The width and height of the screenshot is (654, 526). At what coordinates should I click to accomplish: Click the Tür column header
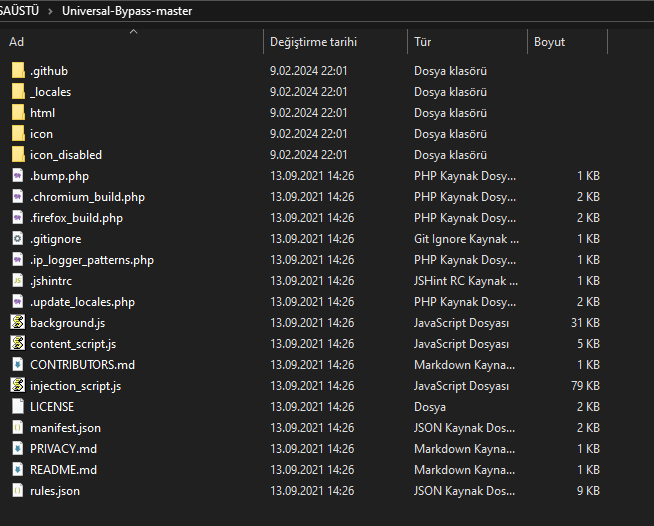[422, 42]
